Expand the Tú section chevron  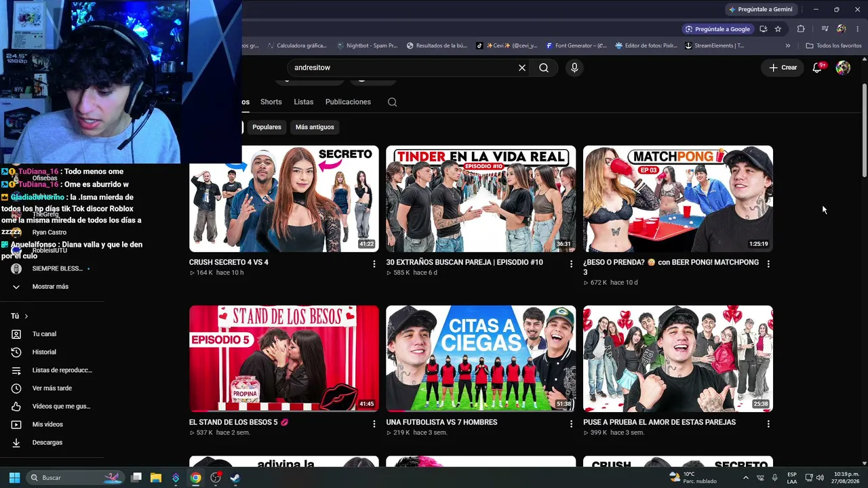(26, 317)
